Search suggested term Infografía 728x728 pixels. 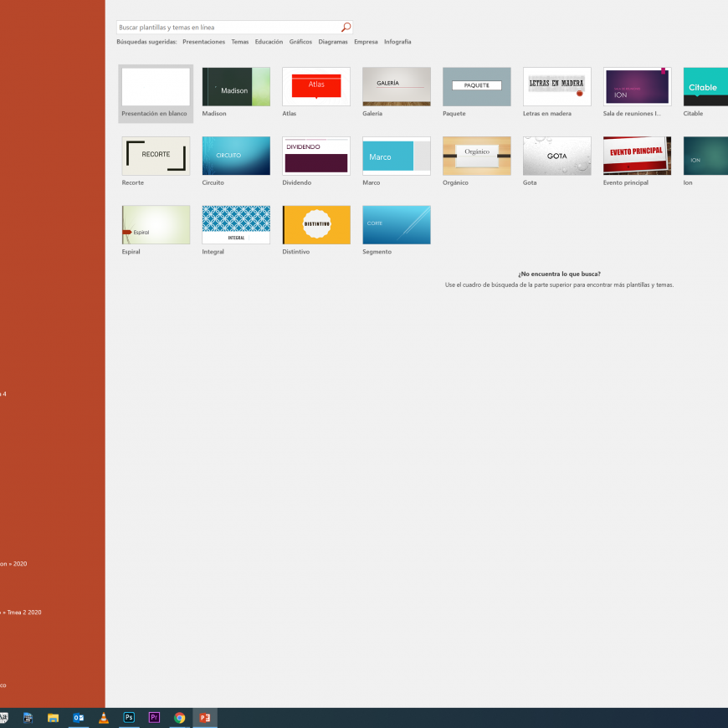click(x=397, y=42)
